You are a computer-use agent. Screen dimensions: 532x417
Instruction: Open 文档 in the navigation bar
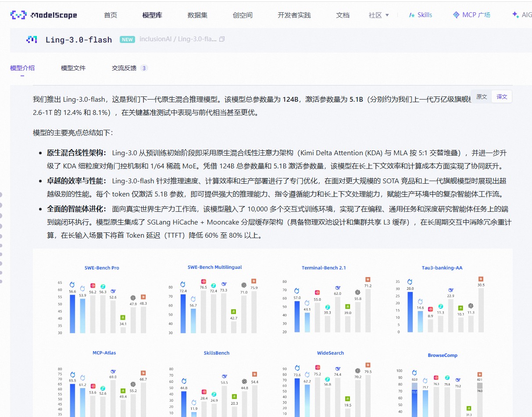point(343,15)
